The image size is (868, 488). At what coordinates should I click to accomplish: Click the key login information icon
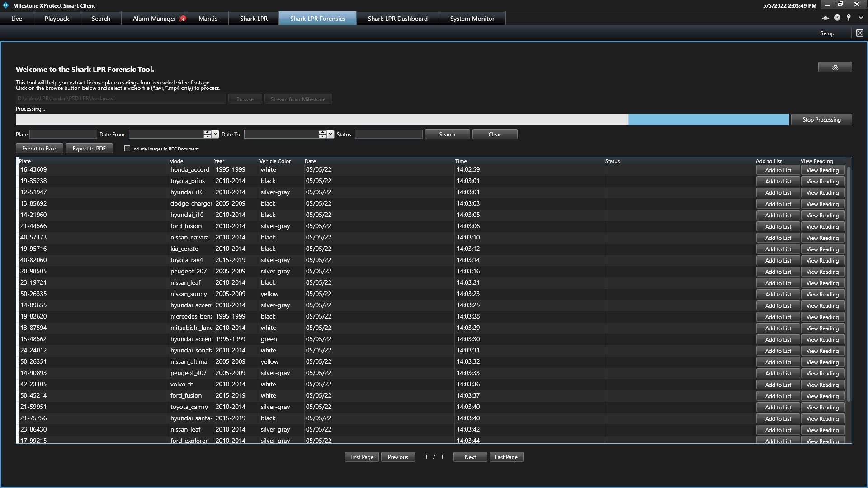click(849, 18)
